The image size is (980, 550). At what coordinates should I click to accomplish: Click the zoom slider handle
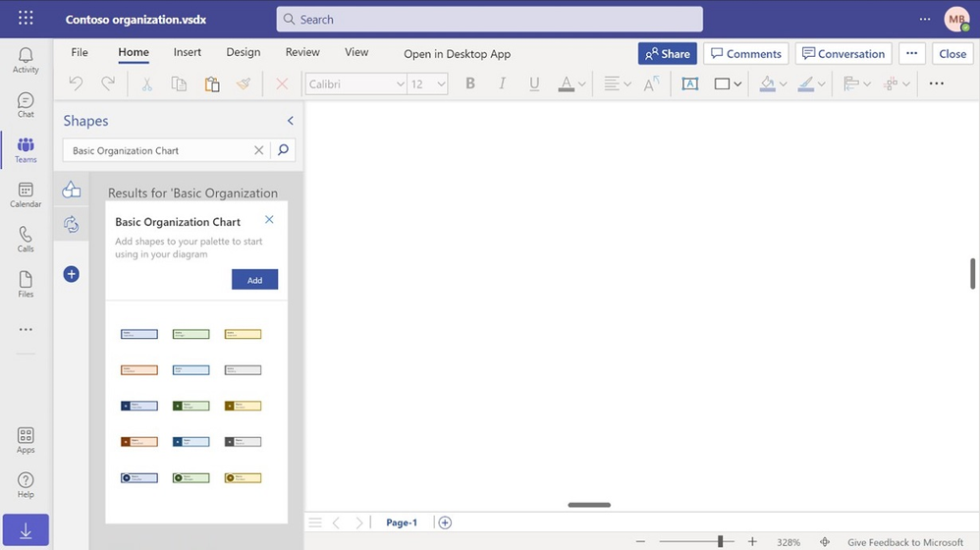tap(720, 541)
